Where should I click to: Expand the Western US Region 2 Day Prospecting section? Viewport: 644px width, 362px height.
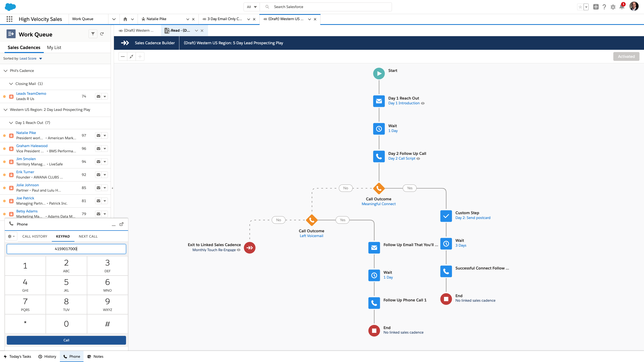click(x=6, y=110)
